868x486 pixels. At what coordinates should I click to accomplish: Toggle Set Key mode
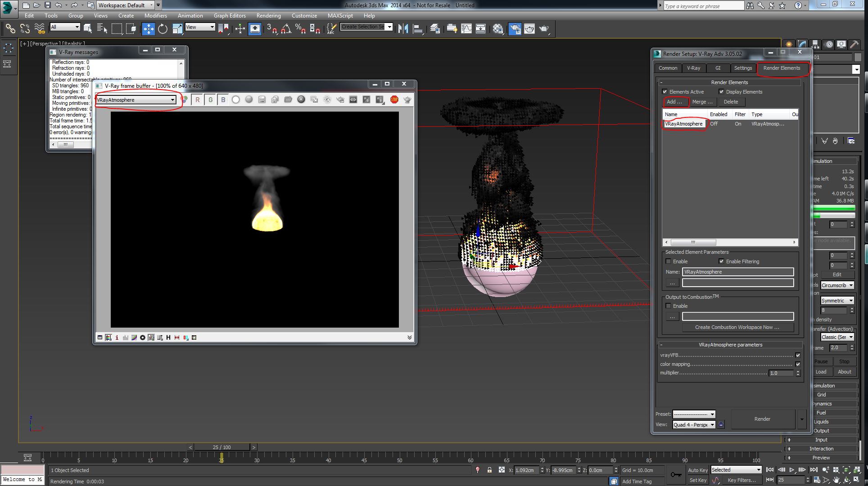[698, 480]
